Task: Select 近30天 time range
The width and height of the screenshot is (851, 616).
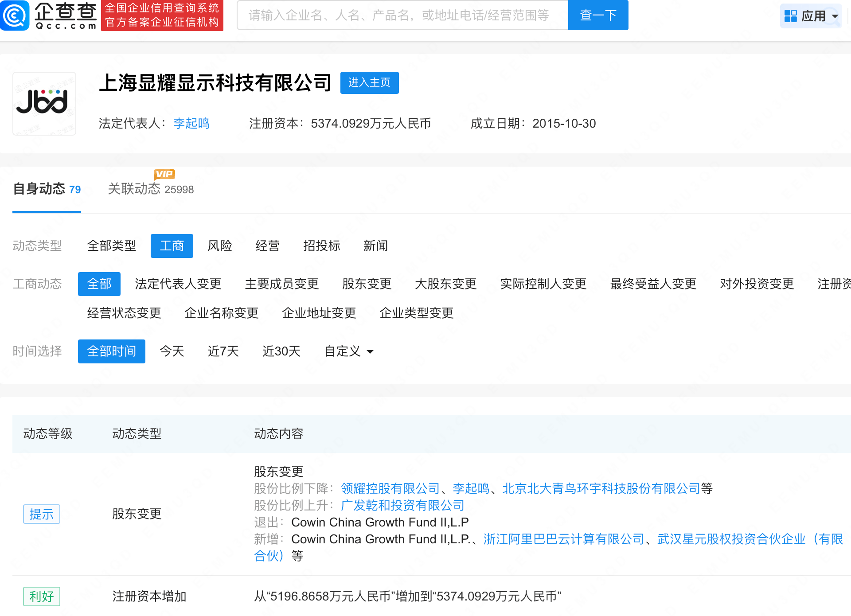Action: (x=281, y=351)
